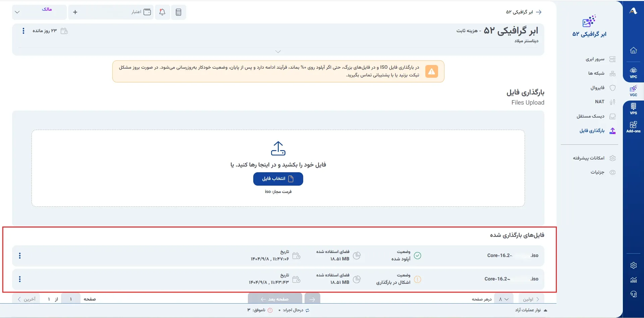Image resolution: width=644 pixels, height=318 pixels.
Task: Click the page number input field
Action: click(x=71, y=299)
